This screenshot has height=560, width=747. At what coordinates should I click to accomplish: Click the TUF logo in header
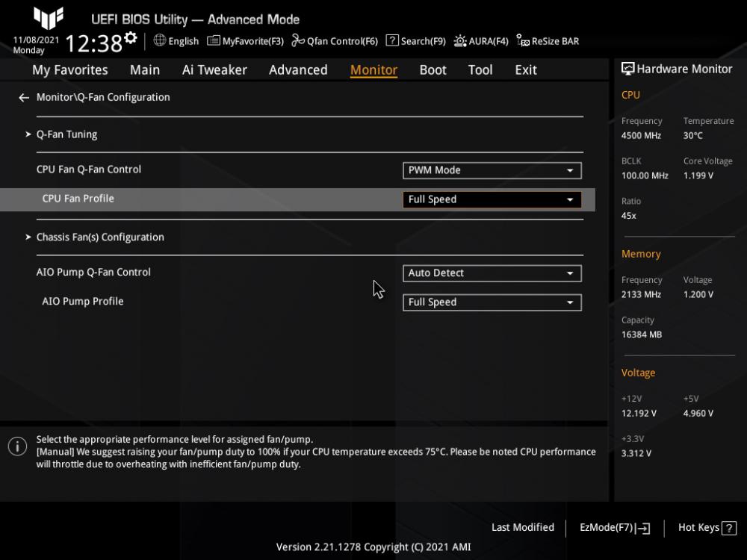point(48,18)
